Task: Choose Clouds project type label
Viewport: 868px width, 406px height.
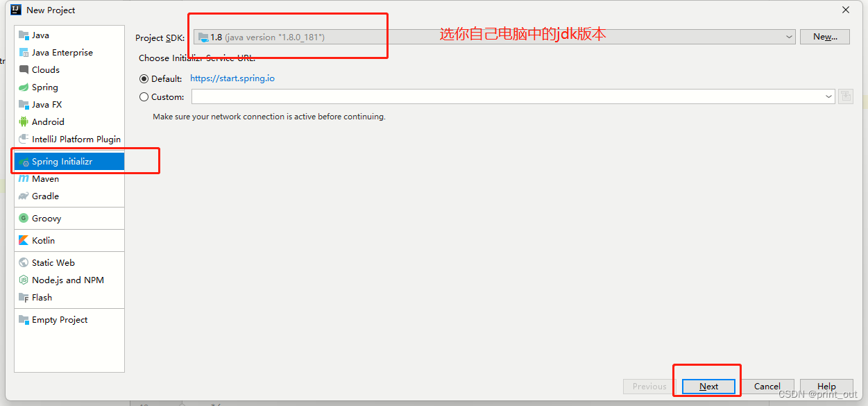Action: point(46,70)
